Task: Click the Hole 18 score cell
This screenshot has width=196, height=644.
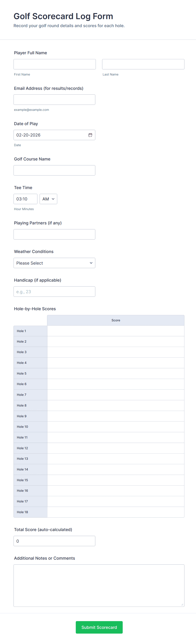Action: tap(115, 512)
